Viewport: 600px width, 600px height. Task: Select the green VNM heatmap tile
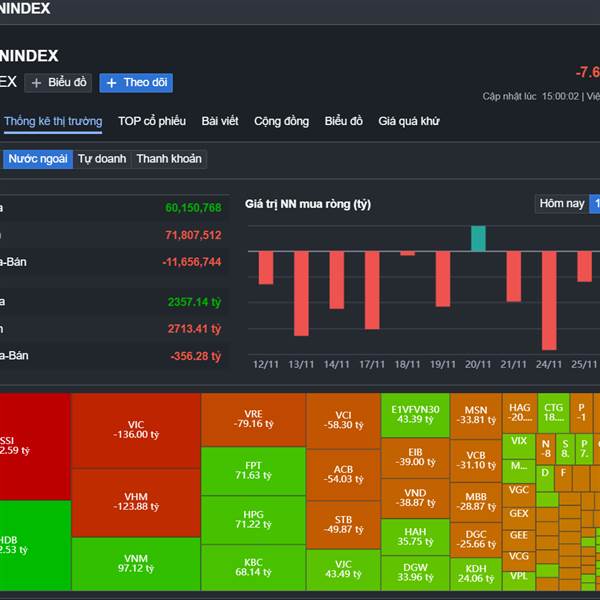click(x=136, y=563)
